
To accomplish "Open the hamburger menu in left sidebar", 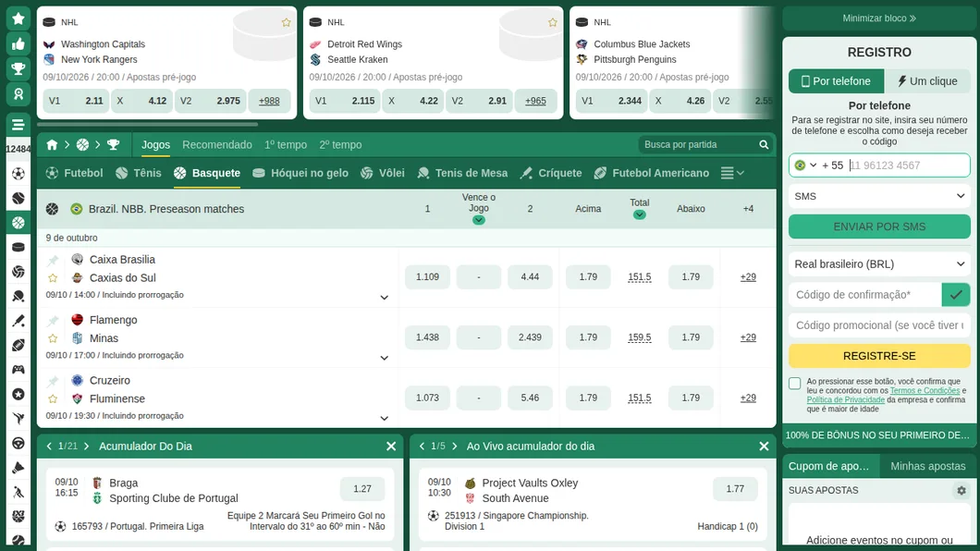I will pos(18,124).
